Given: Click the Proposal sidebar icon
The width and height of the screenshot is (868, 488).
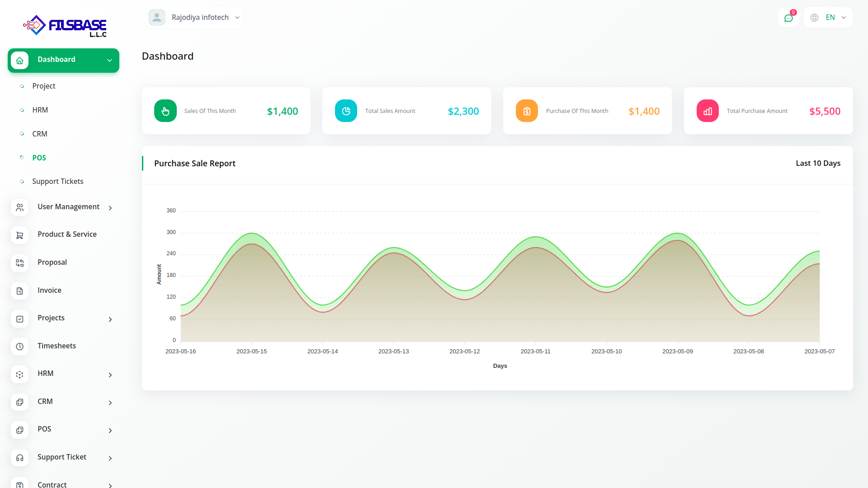Looking at the screenshot, I should pos(20,263).
